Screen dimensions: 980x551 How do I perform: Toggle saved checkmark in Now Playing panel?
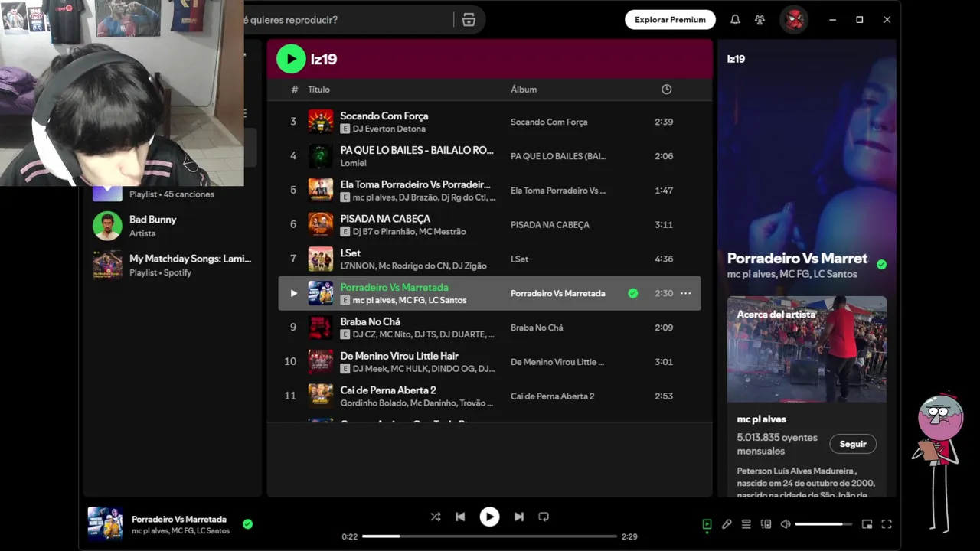tap(881, 264)
